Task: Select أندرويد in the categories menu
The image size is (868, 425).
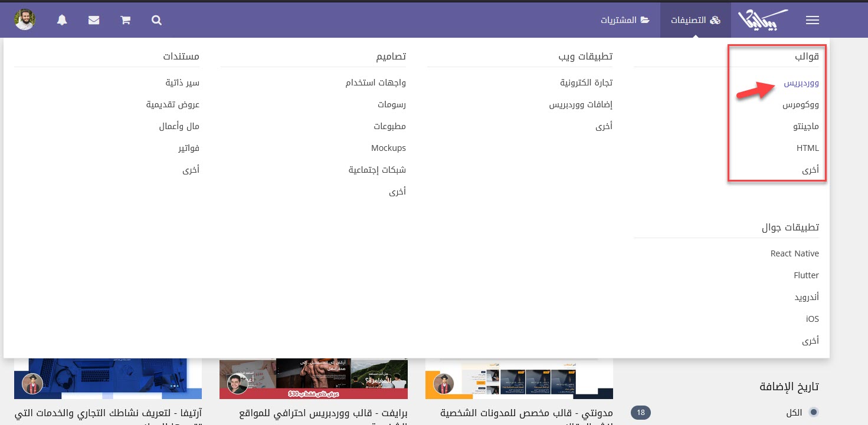Action: (x=807, y=297)
